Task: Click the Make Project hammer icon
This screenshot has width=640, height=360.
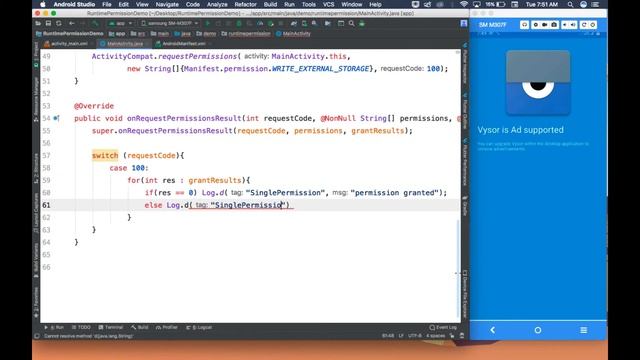Action: tap(95, 24)
